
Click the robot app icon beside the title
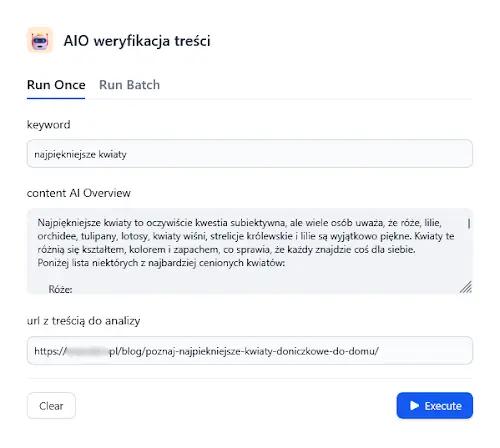[x=40, y=40]
